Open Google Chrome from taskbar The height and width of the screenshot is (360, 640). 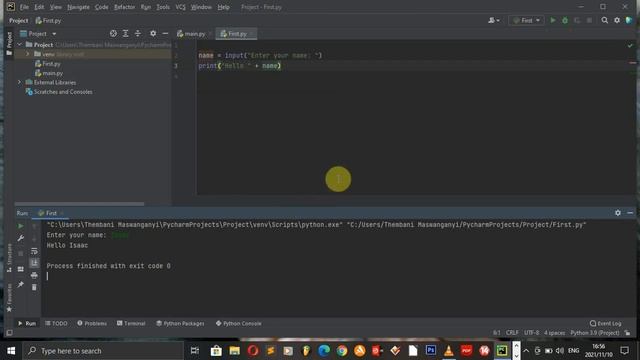coord(342,351)
